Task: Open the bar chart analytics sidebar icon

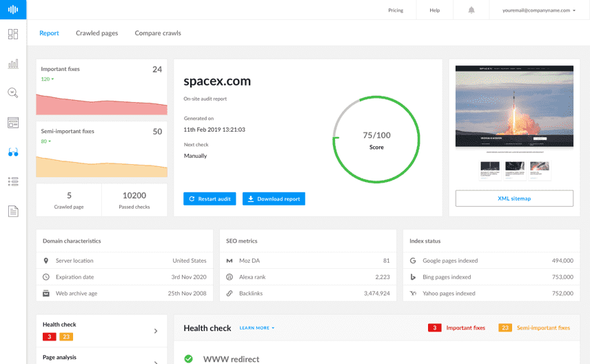Action: point(13,63)
